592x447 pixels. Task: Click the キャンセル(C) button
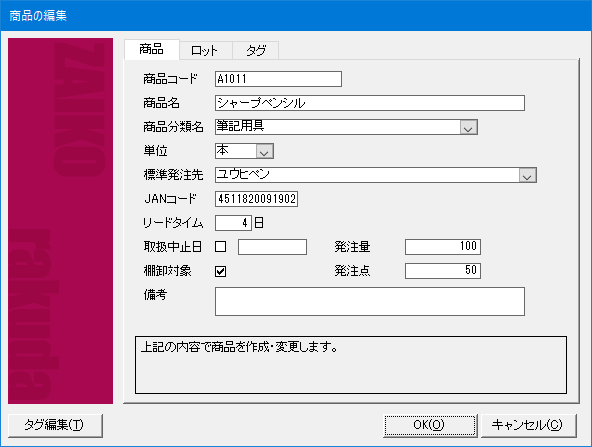coord(528,425)
